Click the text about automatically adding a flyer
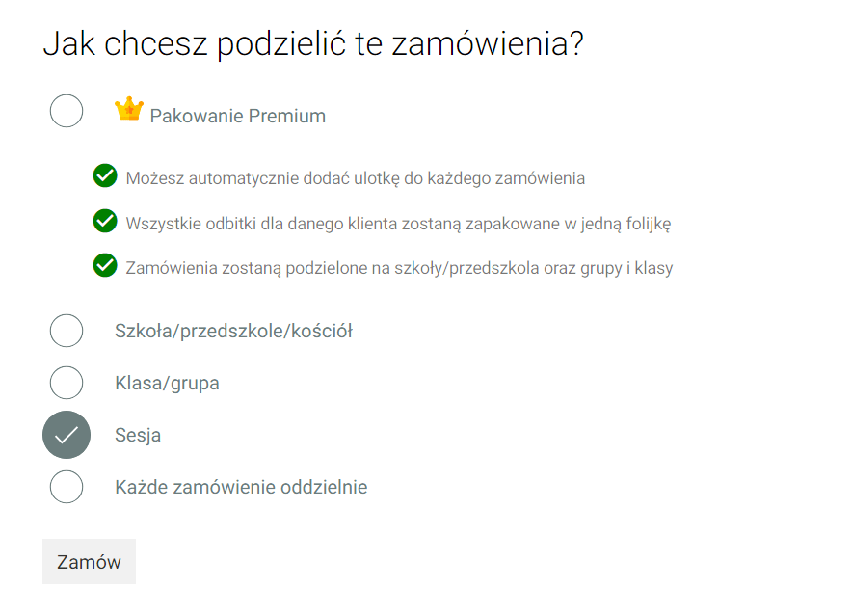852x616 pixels. coord(355,178)
